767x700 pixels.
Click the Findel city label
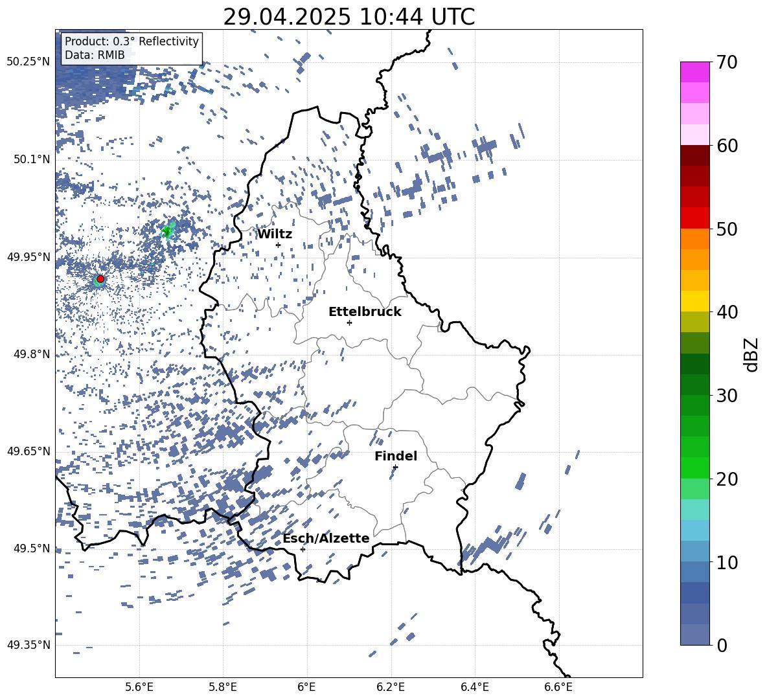click(x=396, y=456)
